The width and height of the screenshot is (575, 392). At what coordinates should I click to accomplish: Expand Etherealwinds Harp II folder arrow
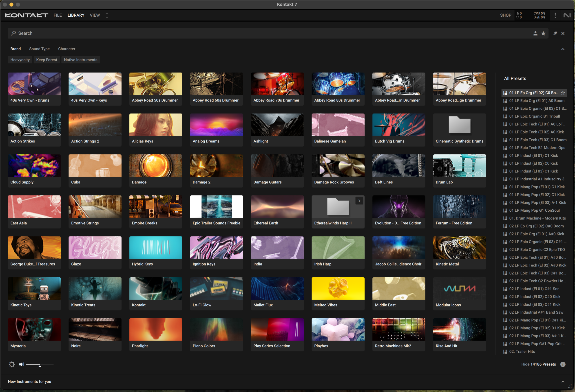point(359,201)
